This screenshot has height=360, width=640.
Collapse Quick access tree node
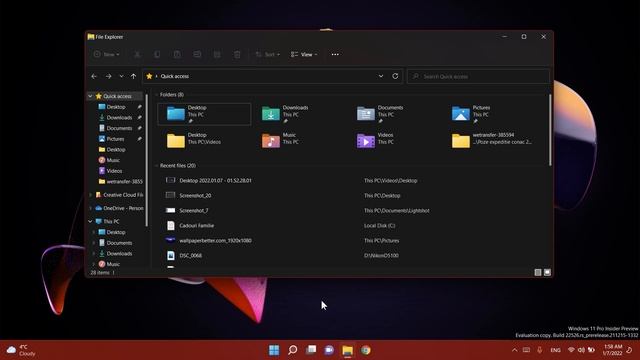coord(90,96)
